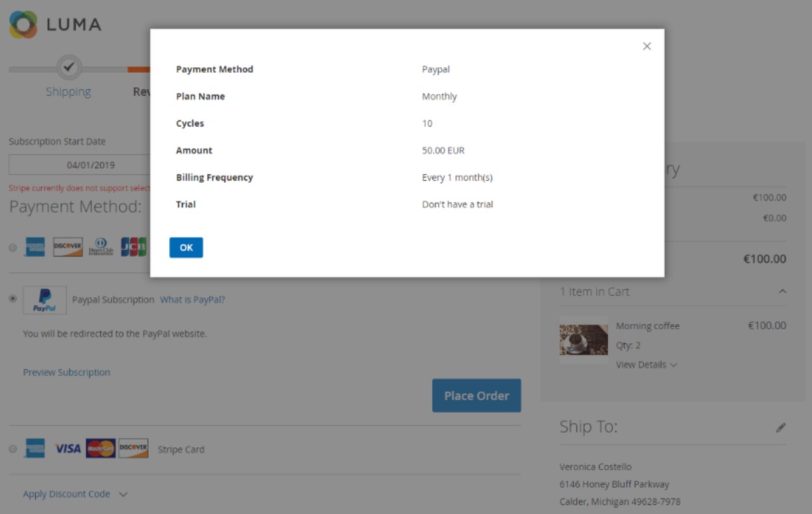The image size is (812, 514).
Task: Expand the Apply Discount Code section
Action: [75, 494]
